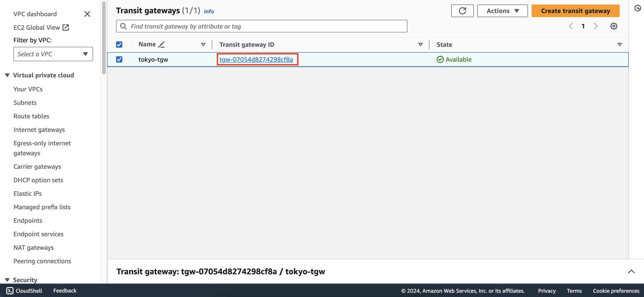Click the refresh transit gateways button

click(x=462, y=11)
